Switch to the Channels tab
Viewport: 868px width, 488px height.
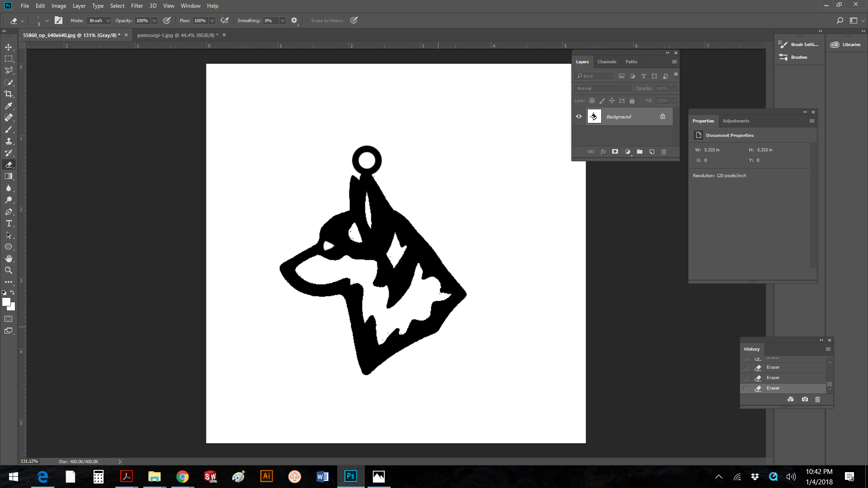[607, 62]
